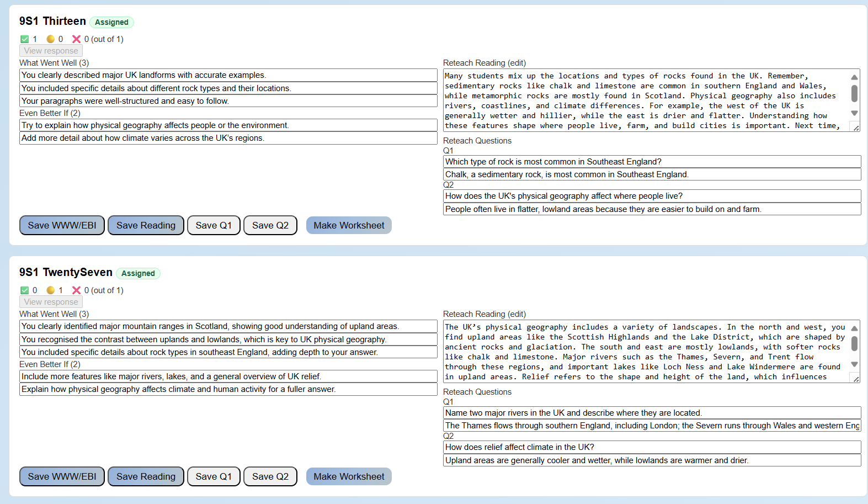Click View response for 9S1 Thirteen
Screen dimensions: 868x504
click(x=51, y=51)
